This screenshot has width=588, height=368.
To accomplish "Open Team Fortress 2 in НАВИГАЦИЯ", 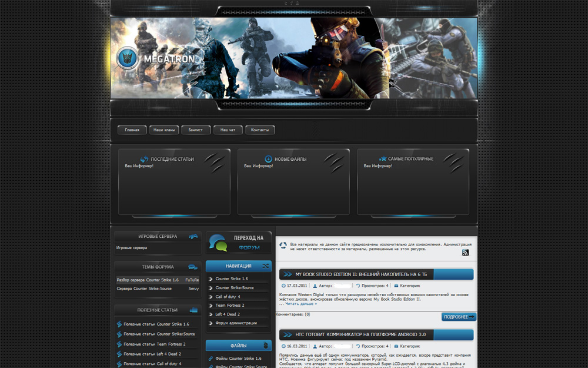I will click(x=230, y=305).
